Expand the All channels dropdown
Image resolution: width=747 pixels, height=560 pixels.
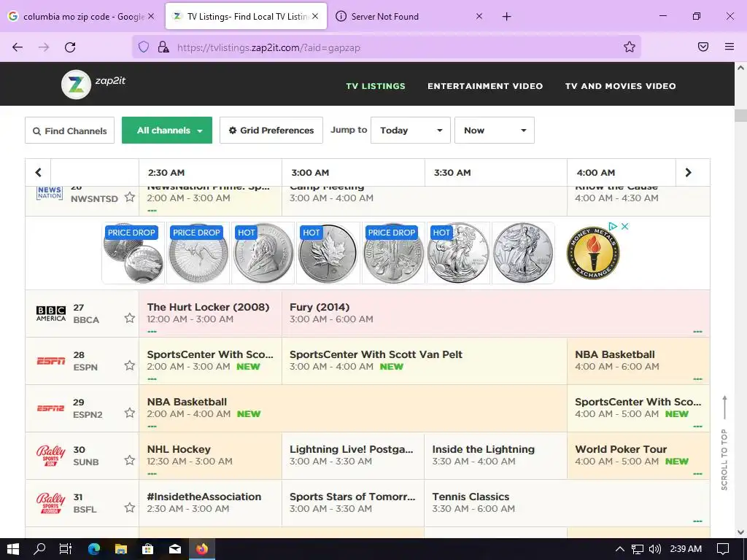tap(167, 130)
